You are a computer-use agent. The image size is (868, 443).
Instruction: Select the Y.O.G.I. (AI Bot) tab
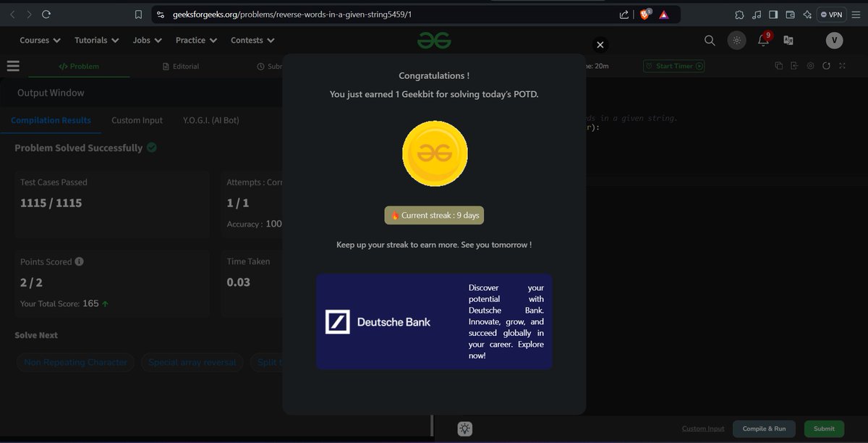[211, 120]
